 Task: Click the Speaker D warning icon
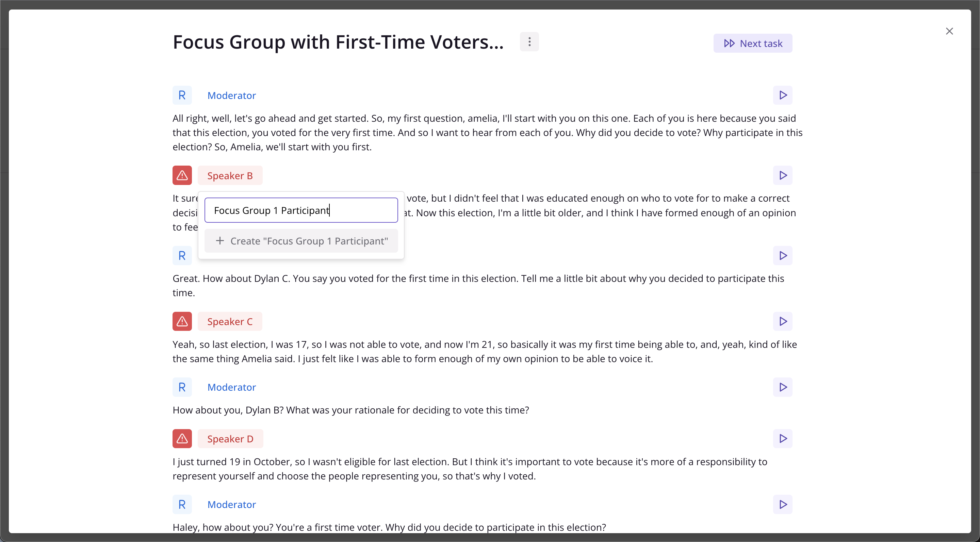[182, 439]
